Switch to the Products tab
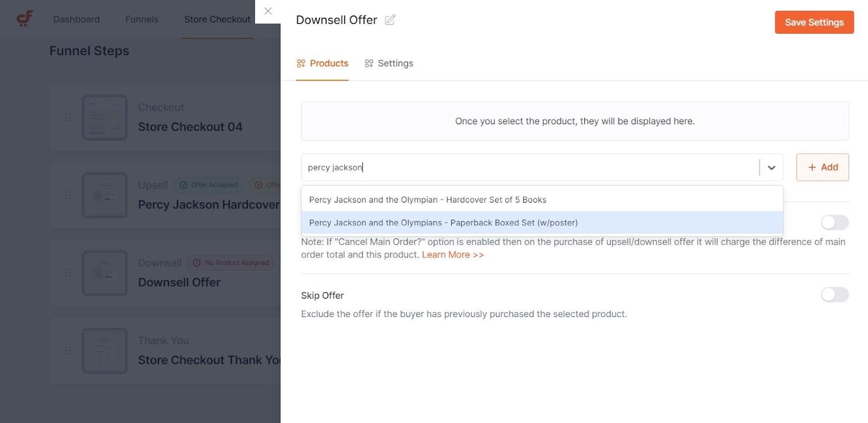Viewport: 868px width, 423px height. coord(322,64)
